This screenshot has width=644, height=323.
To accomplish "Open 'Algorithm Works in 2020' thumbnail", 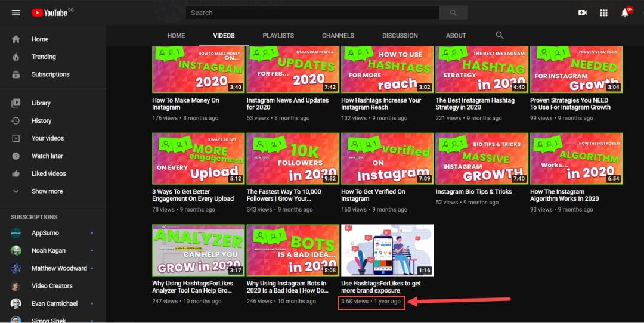I will (576, 159).
